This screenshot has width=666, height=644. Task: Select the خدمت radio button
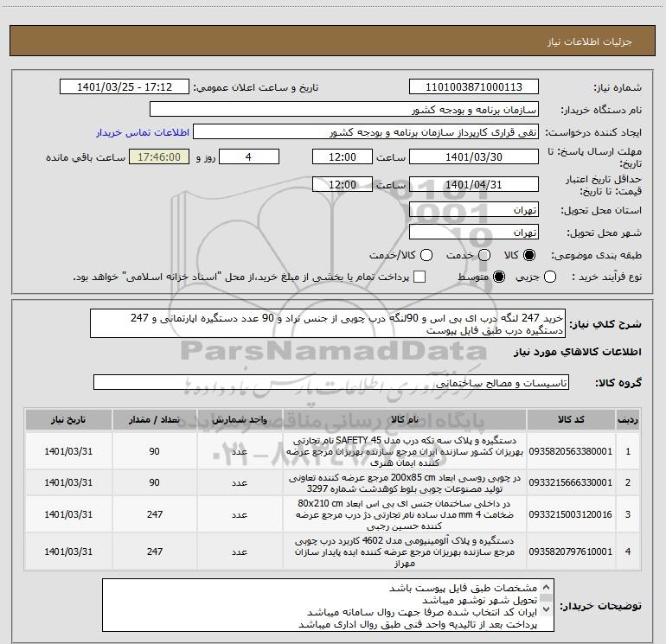pyautogui.click(x=484, y=255)
